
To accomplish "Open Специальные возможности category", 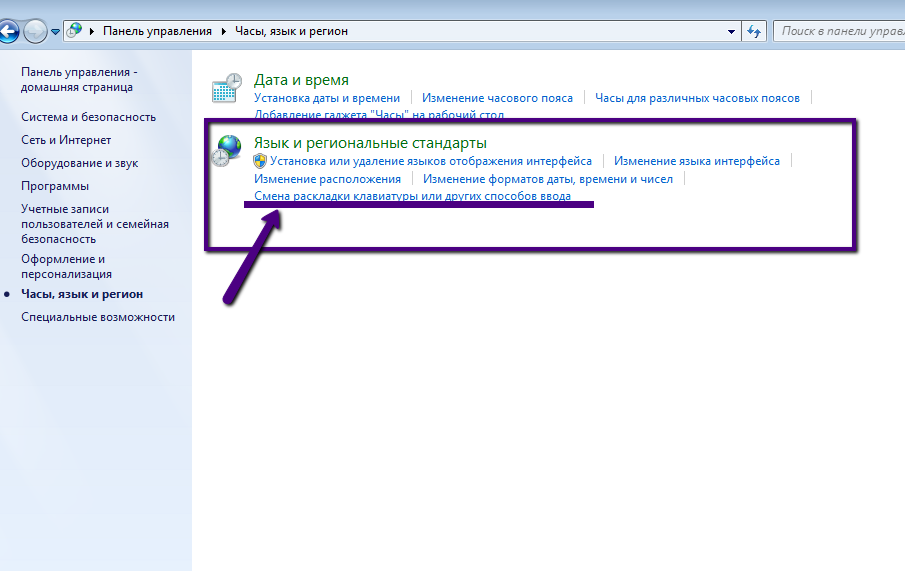I will (98, 318).
